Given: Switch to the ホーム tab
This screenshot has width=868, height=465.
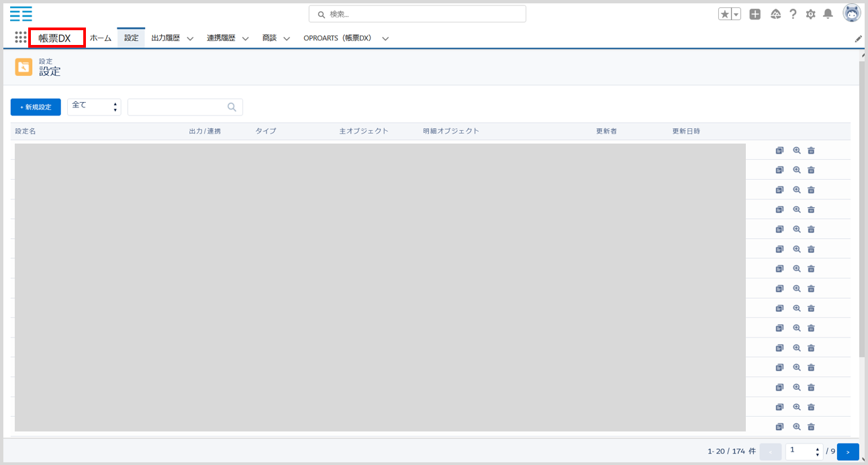Looking at the screenshot, I should (x=101, y=38).
